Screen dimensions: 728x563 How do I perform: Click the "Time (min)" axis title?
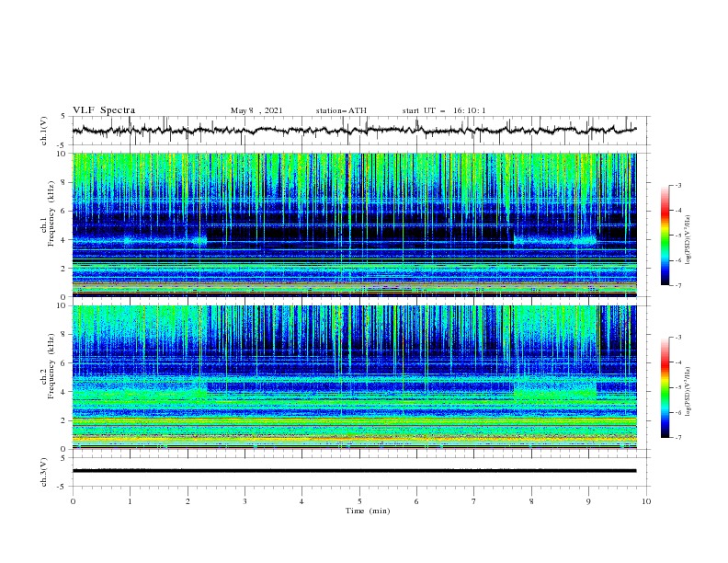[368, 511]
